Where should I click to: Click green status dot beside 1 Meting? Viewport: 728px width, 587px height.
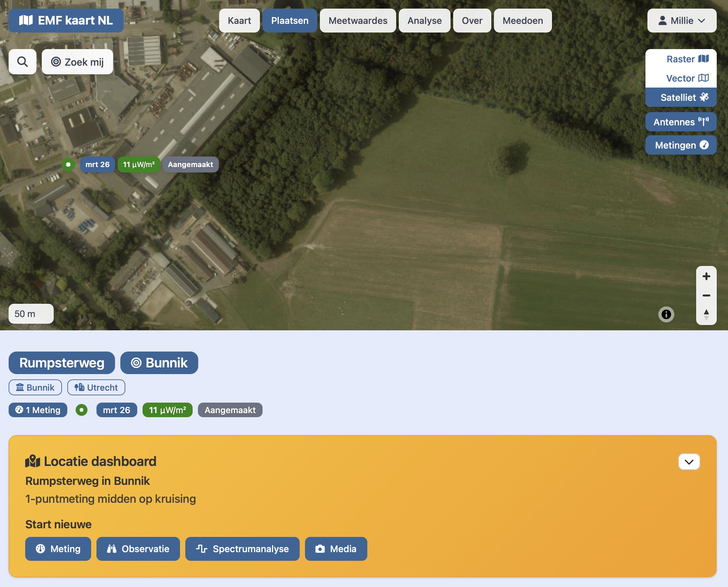click(82, 410)
